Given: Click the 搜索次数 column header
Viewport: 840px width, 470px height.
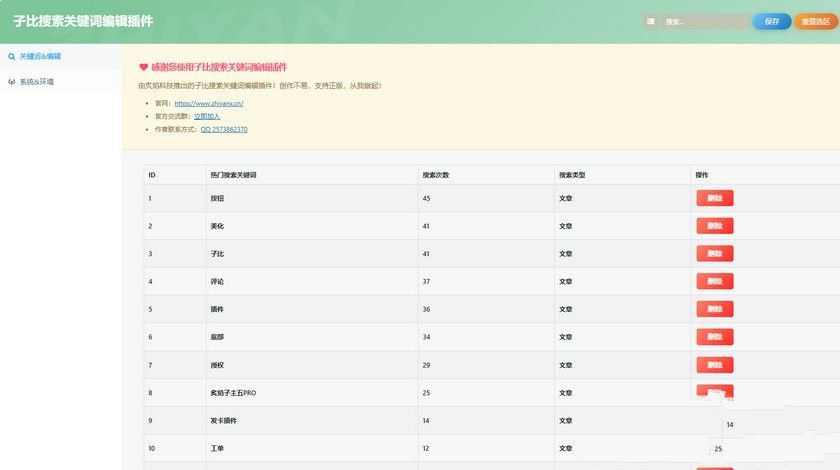Looking at the screenshot, I should pyautogui.click(x=436, y=175).
